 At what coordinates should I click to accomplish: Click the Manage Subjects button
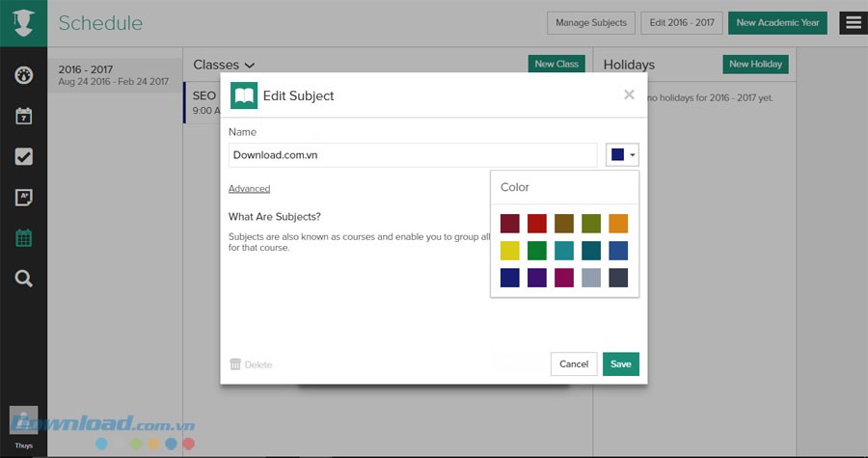pos(590,23)
